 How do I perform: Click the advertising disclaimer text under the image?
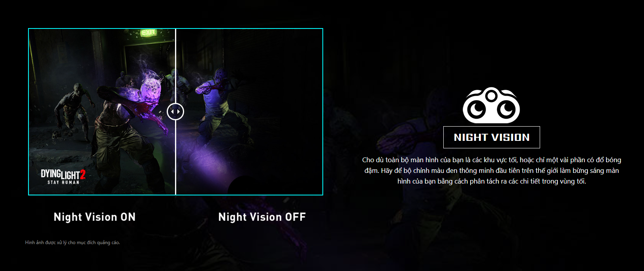72,243
